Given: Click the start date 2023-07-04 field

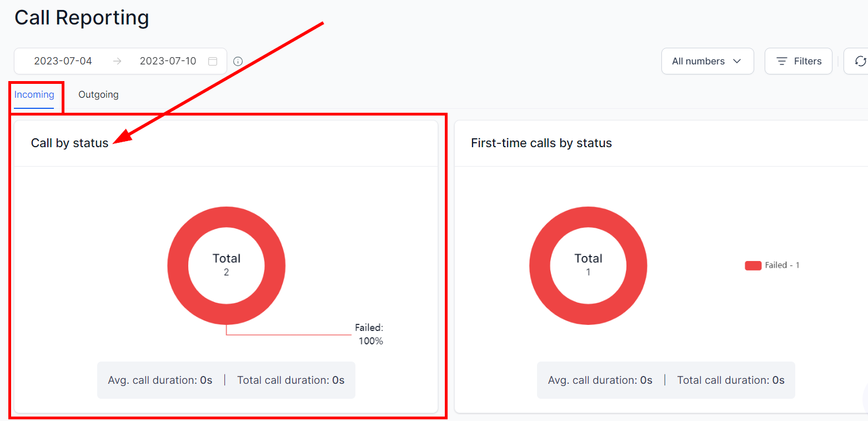Looking at the screenshot, I should point(63,61).
